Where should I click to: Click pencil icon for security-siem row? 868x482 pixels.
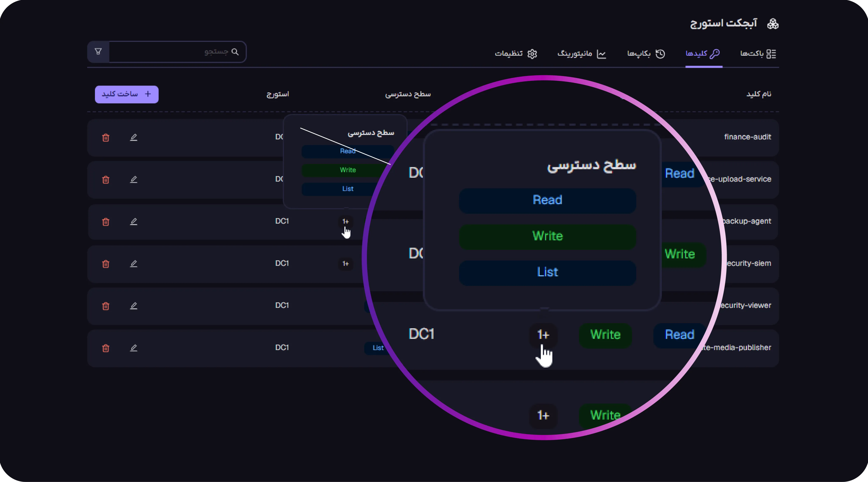coord(134,263)
